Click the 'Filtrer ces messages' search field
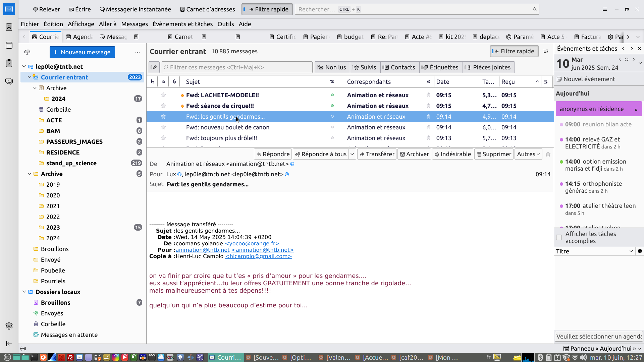644x362 pixels. click(237, 67)
